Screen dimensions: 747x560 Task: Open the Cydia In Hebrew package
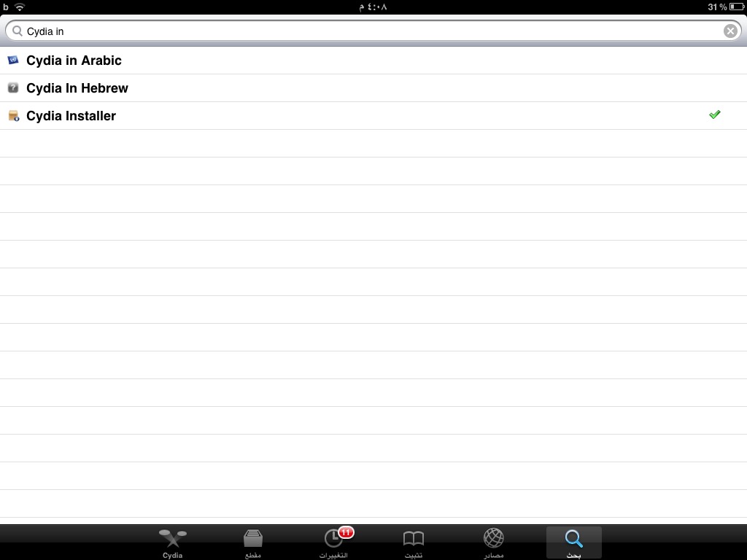tap(373, 88)
